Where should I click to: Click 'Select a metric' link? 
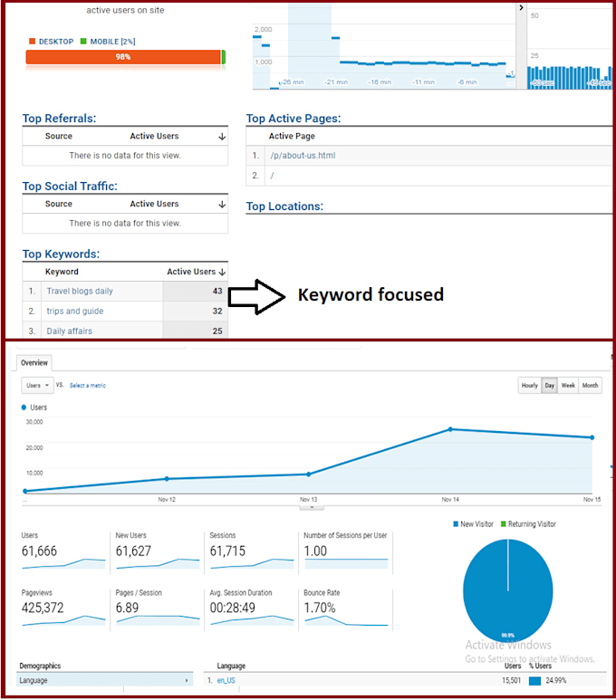(88, 385)
